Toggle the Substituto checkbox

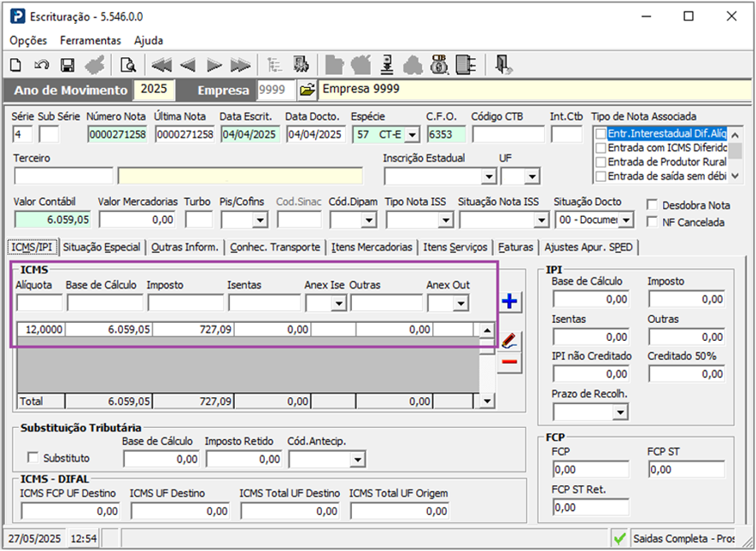point(34,457)
